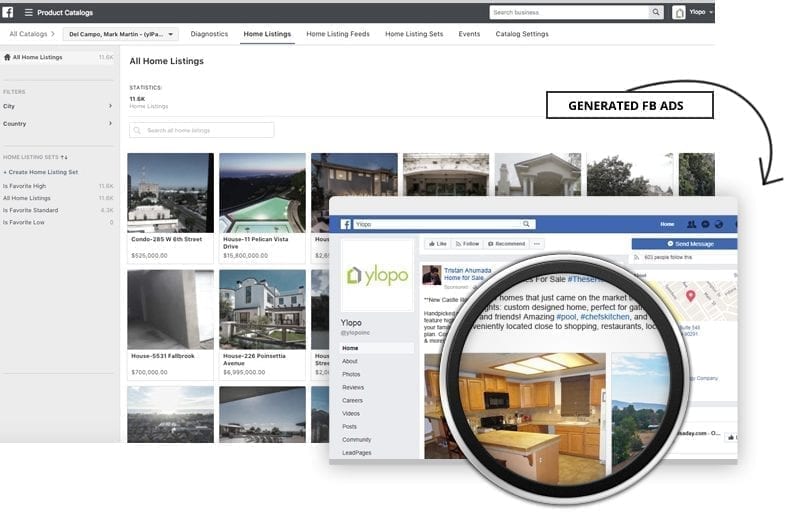The image size is (793, 512).
Task: Open the Catalog Settings tab
Action: pos(522,34)
